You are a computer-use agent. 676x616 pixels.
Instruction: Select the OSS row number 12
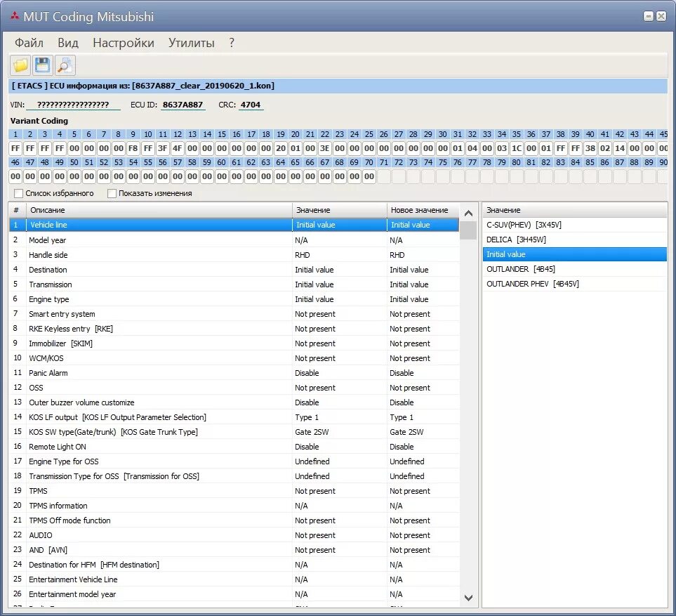coord(234,388)
